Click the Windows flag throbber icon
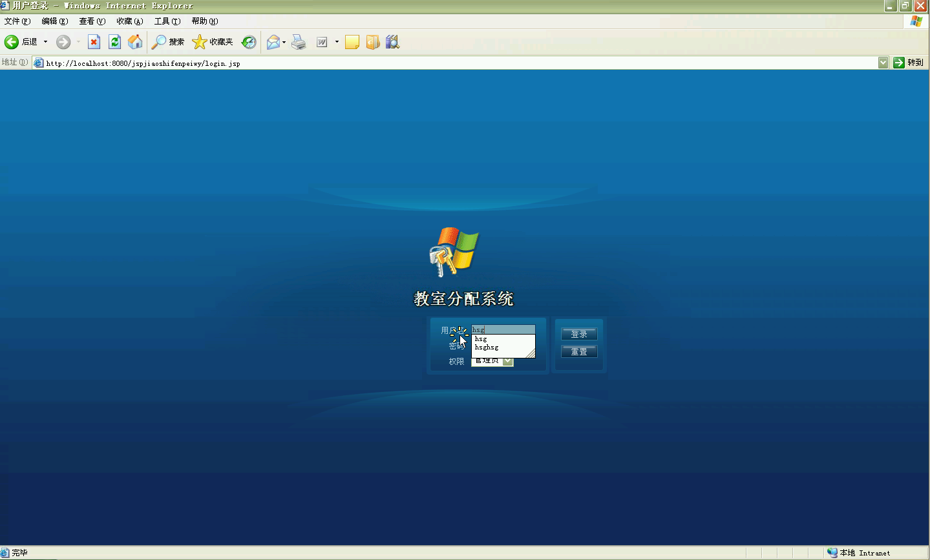The height and width of the screenshot is (560, 930). (916, 21)
